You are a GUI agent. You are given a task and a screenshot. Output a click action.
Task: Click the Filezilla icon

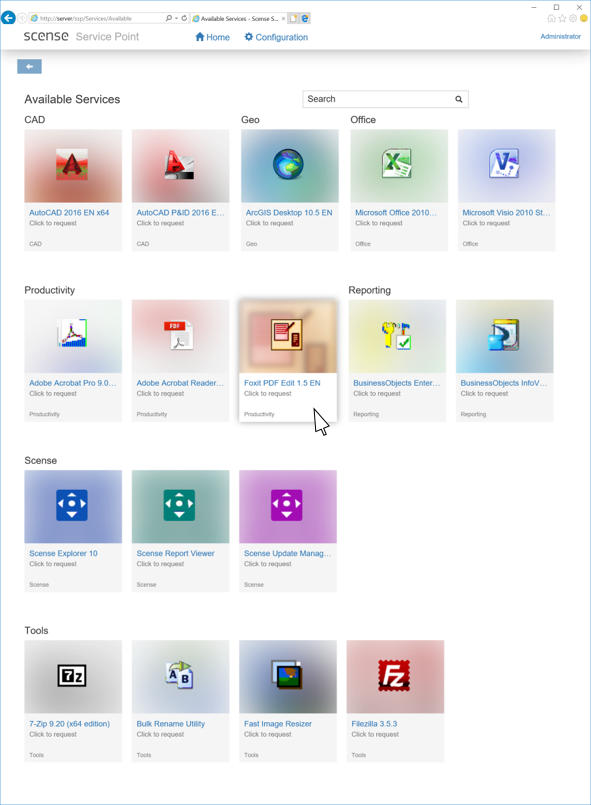[394, 675]
